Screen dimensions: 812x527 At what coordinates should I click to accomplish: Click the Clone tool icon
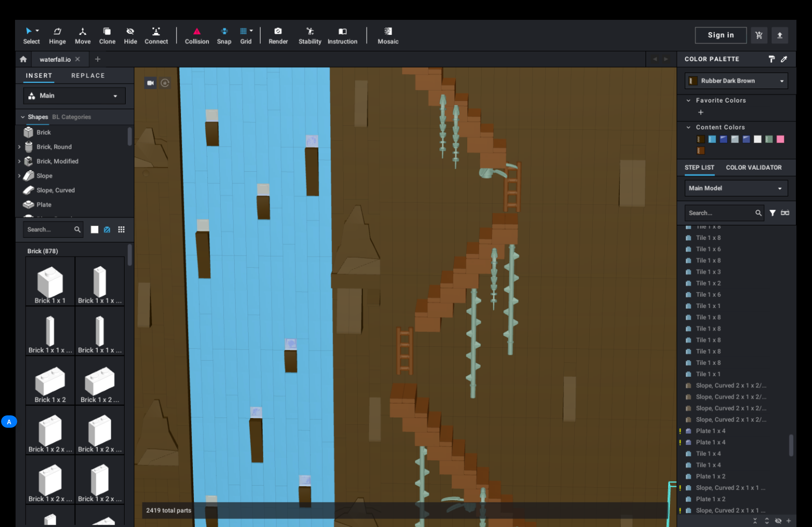point(107,32)
